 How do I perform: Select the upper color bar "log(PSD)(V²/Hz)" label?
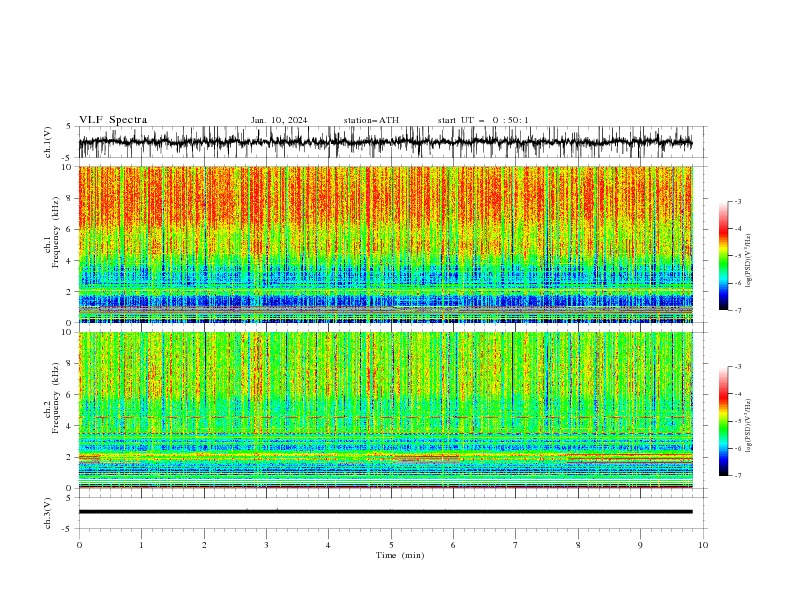tap(749, 261)
